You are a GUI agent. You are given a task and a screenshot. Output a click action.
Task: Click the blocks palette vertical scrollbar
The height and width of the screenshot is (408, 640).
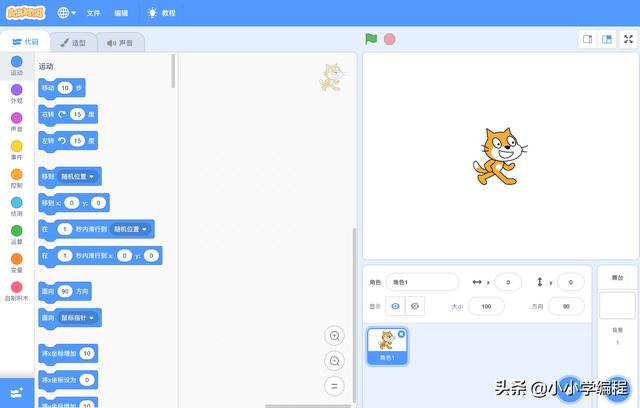[173, 71]
